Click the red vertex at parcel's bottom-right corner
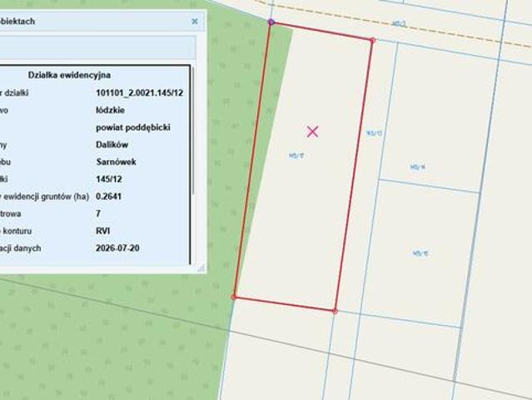532x400 pixels. point(335,311)
